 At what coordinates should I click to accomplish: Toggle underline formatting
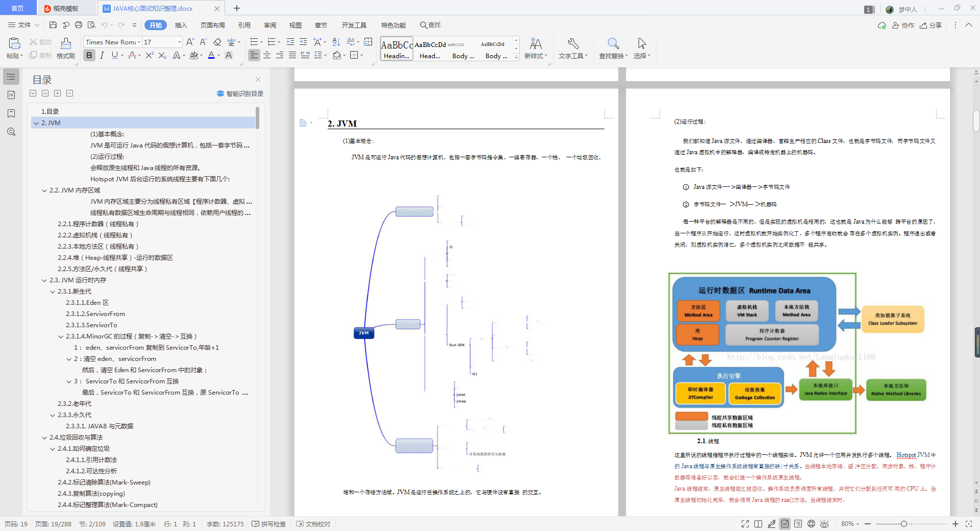pos(114,55)
